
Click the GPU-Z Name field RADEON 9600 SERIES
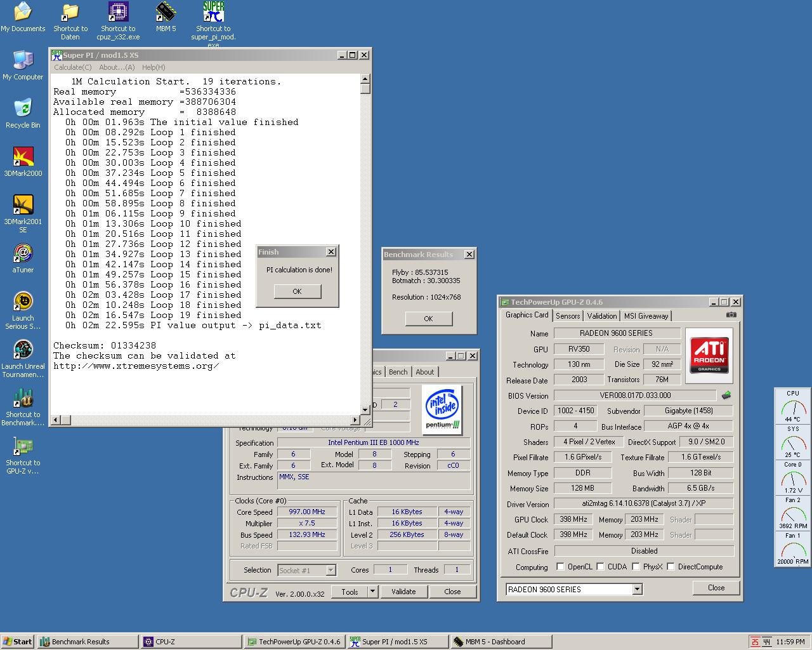tap(616, 333)
